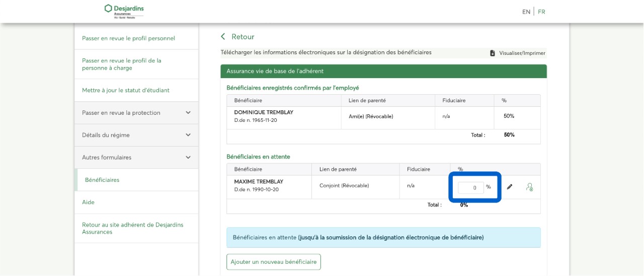This screenshot has width=644, height=276.
Task: Open Passer en revue le profil personnel
Action: (x=128, y=38)
